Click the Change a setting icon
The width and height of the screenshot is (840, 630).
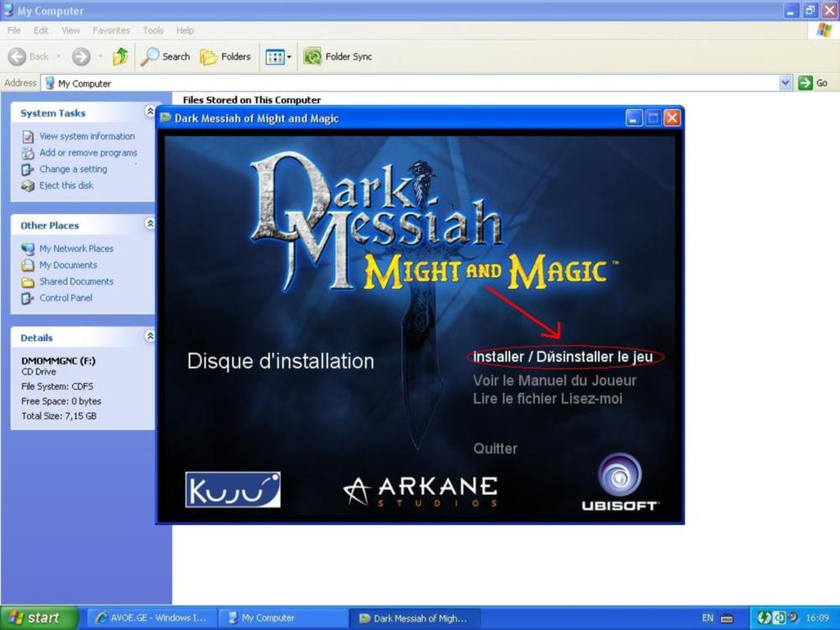pos(28,170)
